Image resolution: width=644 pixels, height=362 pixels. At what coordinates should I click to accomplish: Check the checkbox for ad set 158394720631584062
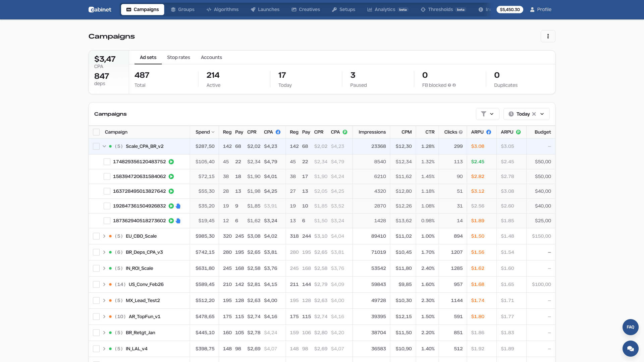pos(107,176)
